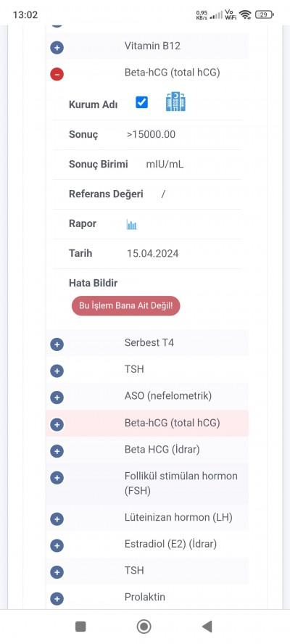This screenshot has height=644, width=290.
Task: Tap the >15000.00 Sonuç value
Action: click(x=151, y=134)
